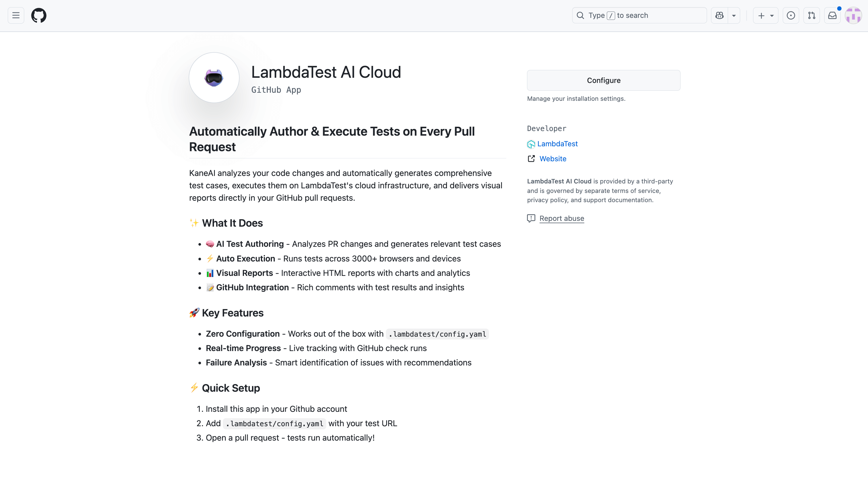Click the Configure button
This screenshot has width=868, height=489.
point(604,80)
